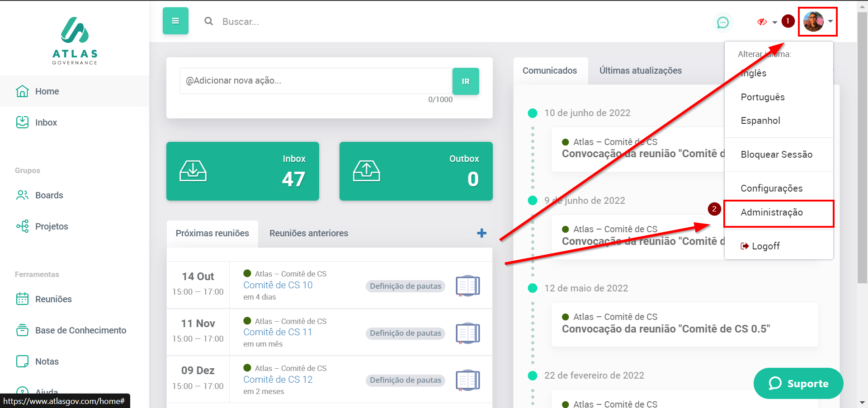
Task: Click the red crossed-eye privacy icon
Action: [x=762, y=22]
